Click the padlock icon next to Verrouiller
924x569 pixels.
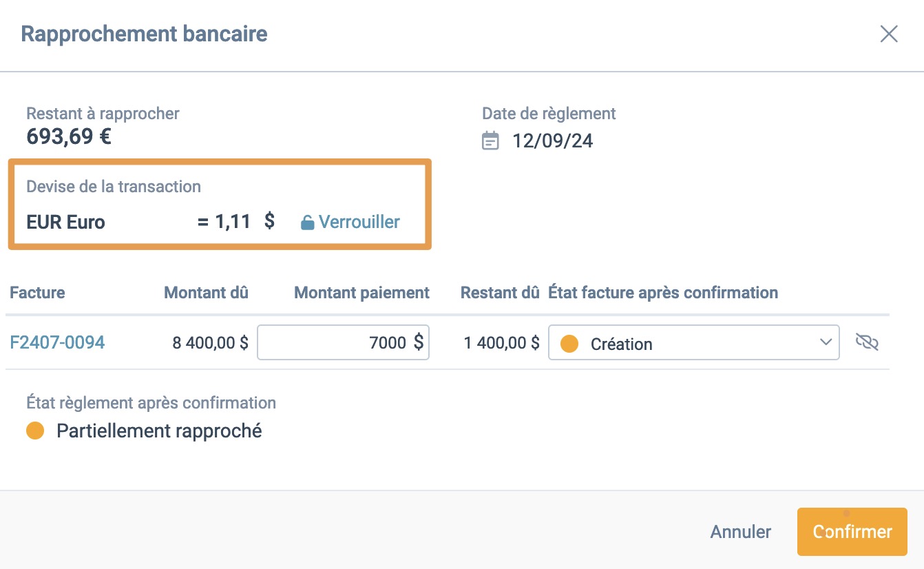308,223
